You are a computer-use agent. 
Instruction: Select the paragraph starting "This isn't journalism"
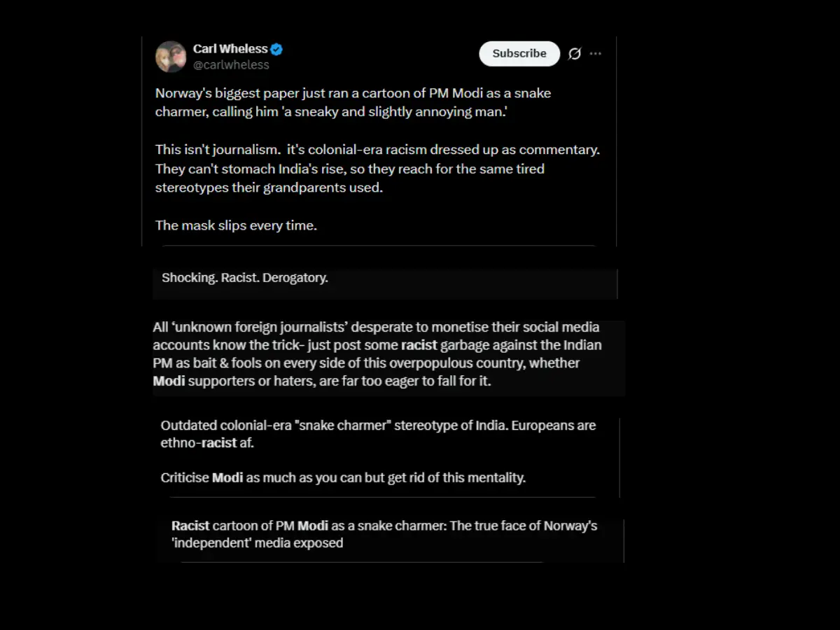pos(377,169)
